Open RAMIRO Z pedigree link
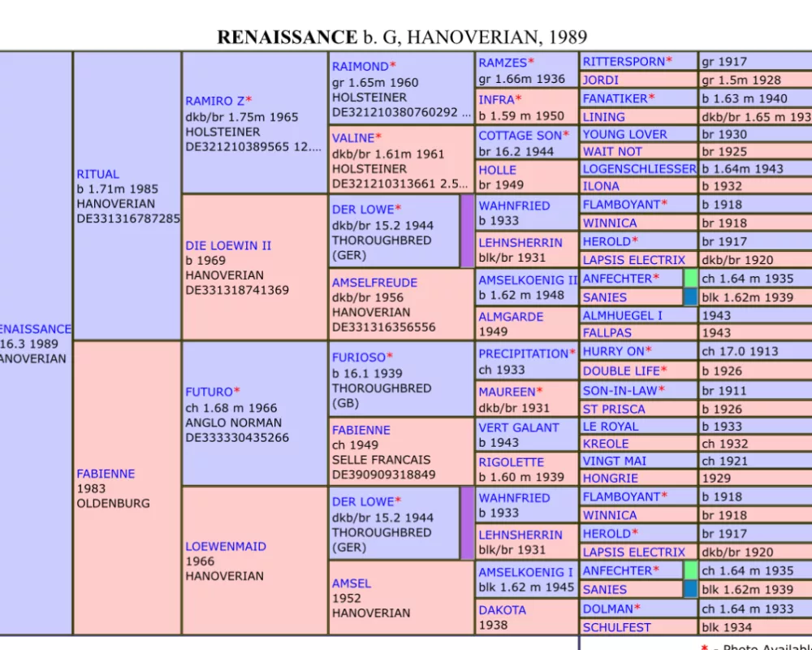This screenshot has height=650, width=812. pos(214,101)
